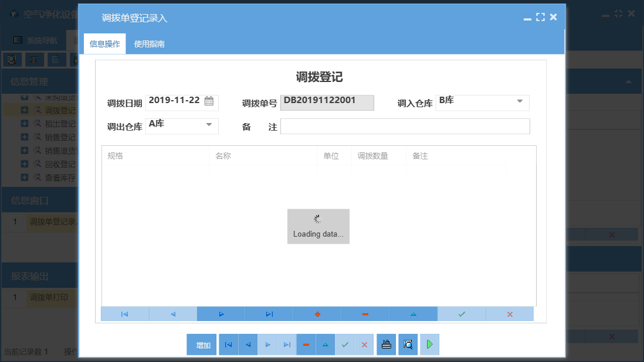Insert a record with the red plus icon
This screenshot has height=362, width=644.
point(317,314)
